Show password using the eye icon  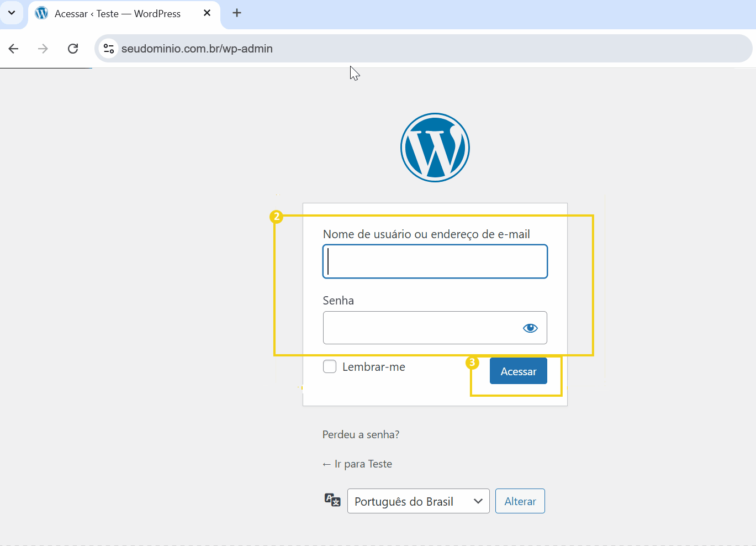point(530,328)
